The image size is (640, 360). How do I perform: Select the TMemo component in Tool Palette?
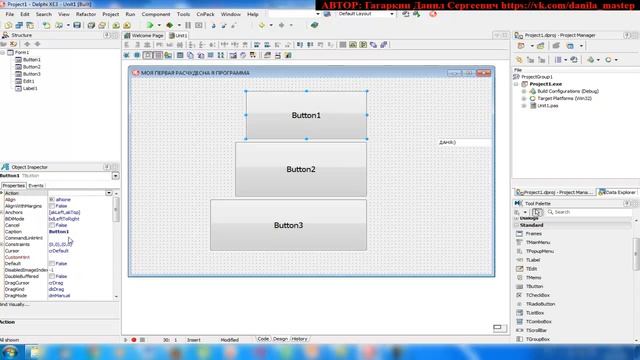533,278
